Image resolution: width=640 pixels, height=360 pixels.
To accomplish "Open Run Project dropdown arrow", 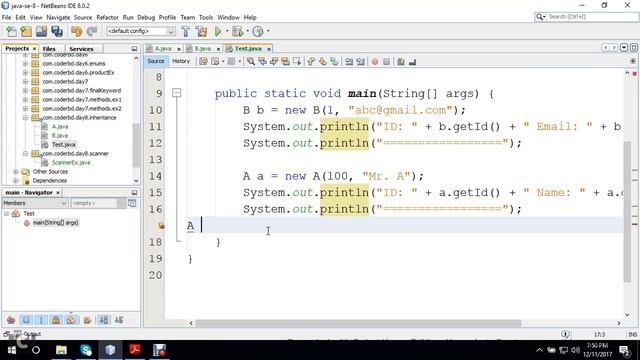I will (227, 31).
